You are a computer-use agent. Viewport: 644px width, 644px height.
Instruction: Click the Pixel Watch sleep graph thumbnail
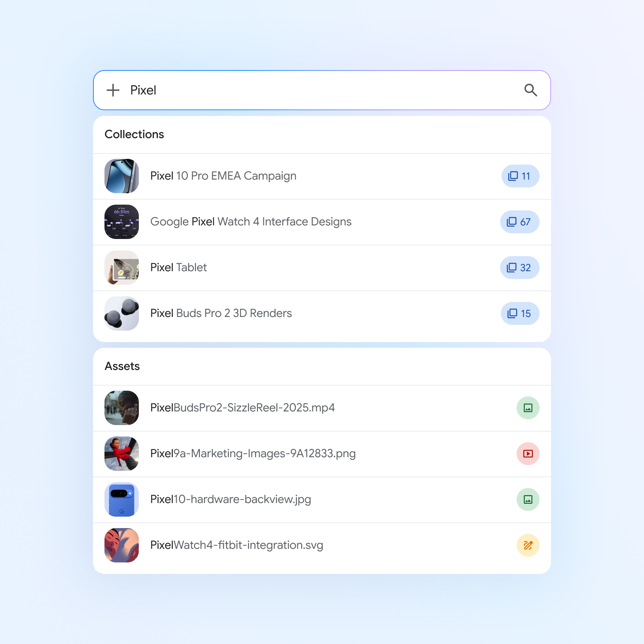pos(122,222)
